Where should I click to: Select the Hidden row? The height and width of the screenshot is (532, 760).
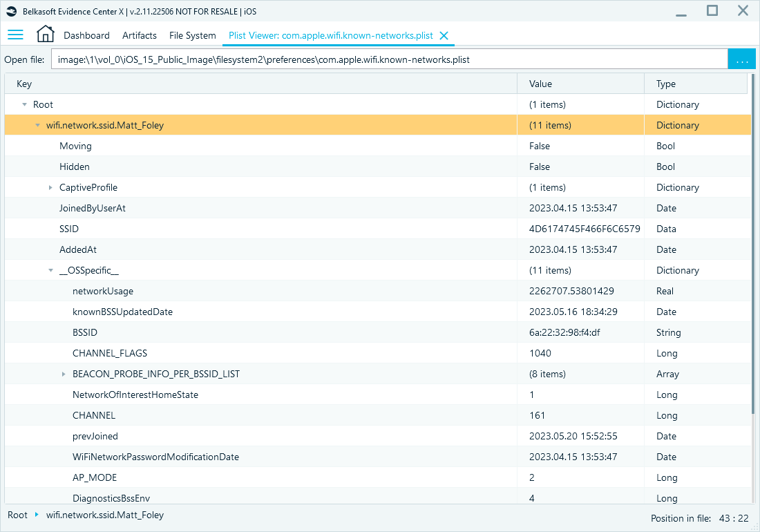(377, 167)
